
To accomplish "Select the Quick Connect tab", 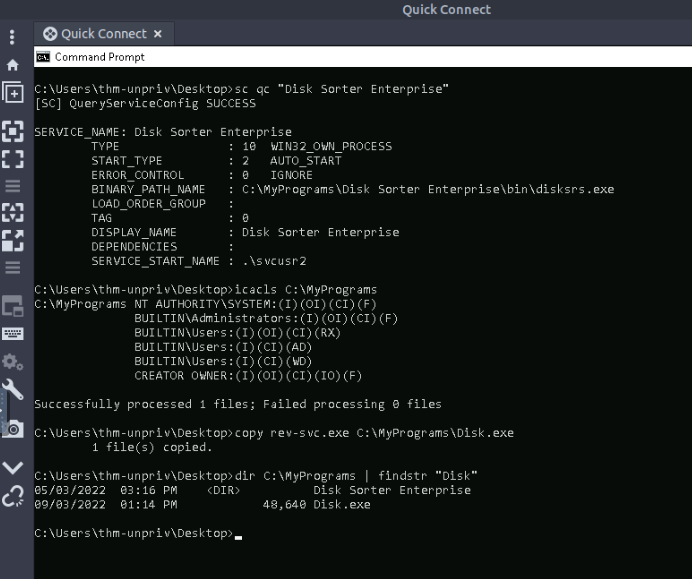I will (x=104, y=34).
